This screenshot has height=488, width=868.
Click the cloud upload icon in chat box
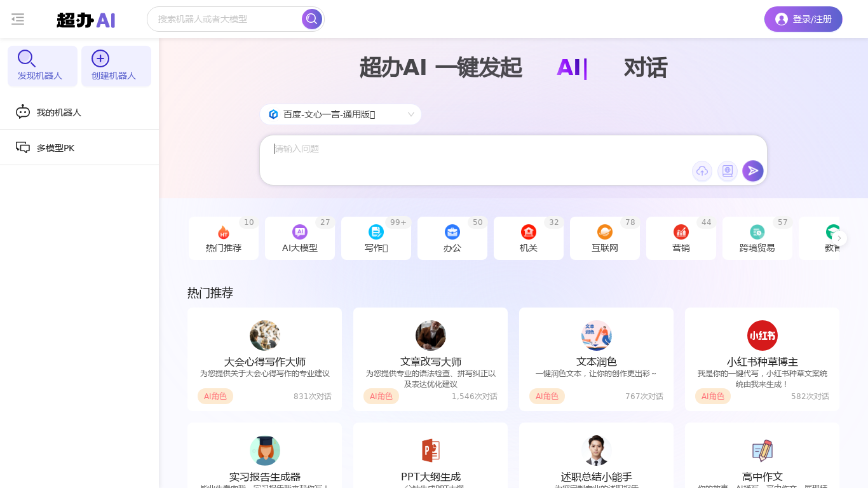point(702,171)
